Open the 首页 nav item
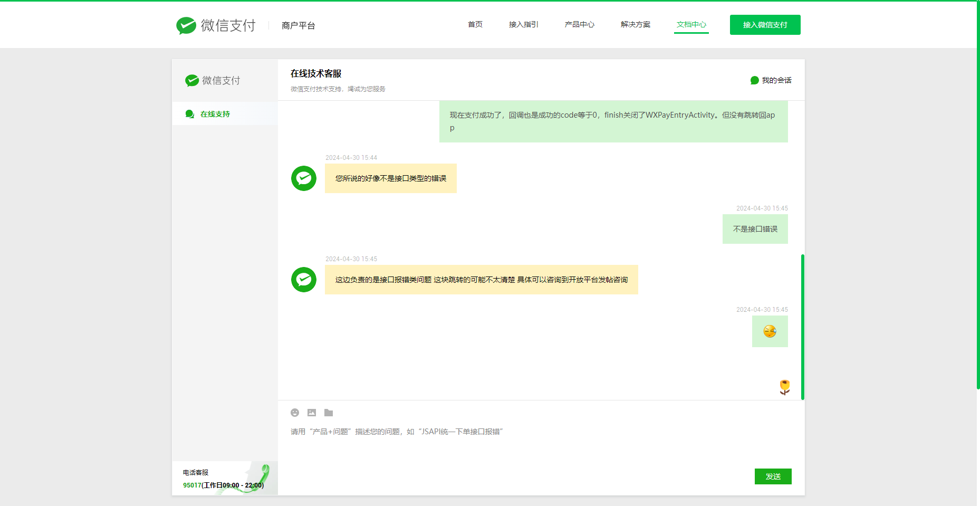The height and width of the screenshot is (506, 980). click(x=475, y=24)
